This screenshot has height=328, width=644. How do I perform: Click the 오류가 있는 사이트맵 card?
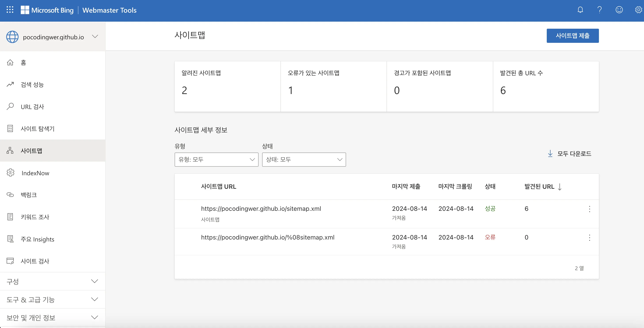coord(333,86)
